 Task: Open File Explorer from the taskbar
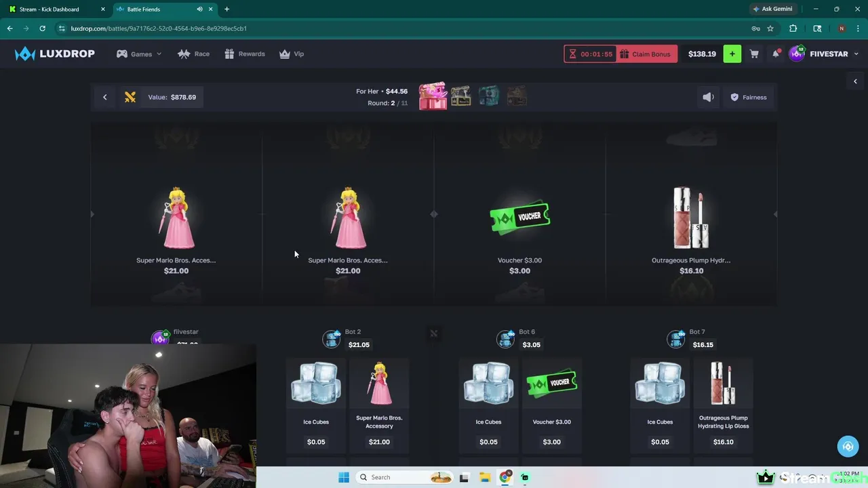[484, 477]
